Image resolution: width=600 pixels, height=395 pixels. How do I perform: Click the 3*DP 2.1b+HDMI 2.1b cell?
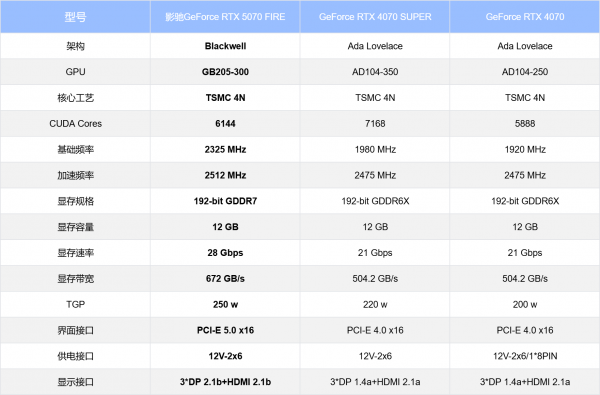225,382
